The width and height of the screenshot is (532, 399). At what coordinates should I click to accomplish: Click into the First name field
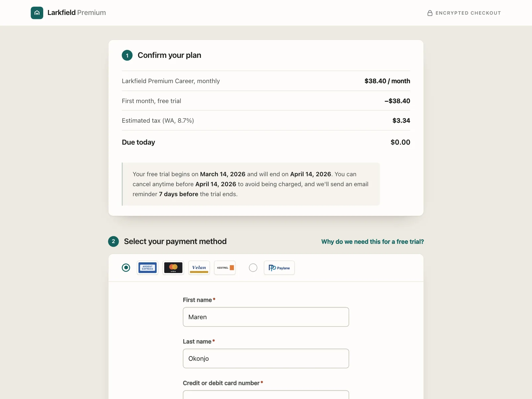click(266, 317)
